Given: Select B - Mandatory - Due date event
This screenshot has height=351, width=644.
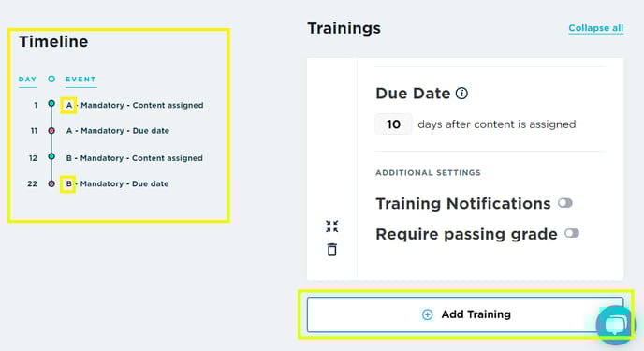Looking at the screenshot, I should point(117,183).
